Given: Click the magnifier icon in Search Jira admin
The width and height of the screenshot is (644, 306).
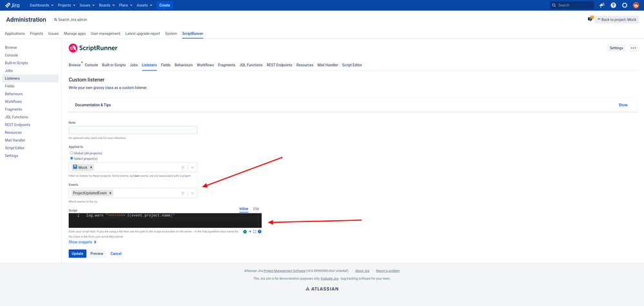Looking at the screenshot, I should tap(56, 20).
